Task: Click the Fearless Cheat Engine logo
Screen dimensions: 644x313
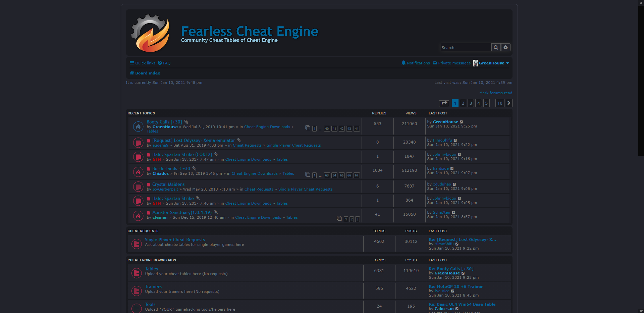Action: click(x=150, y=33)
